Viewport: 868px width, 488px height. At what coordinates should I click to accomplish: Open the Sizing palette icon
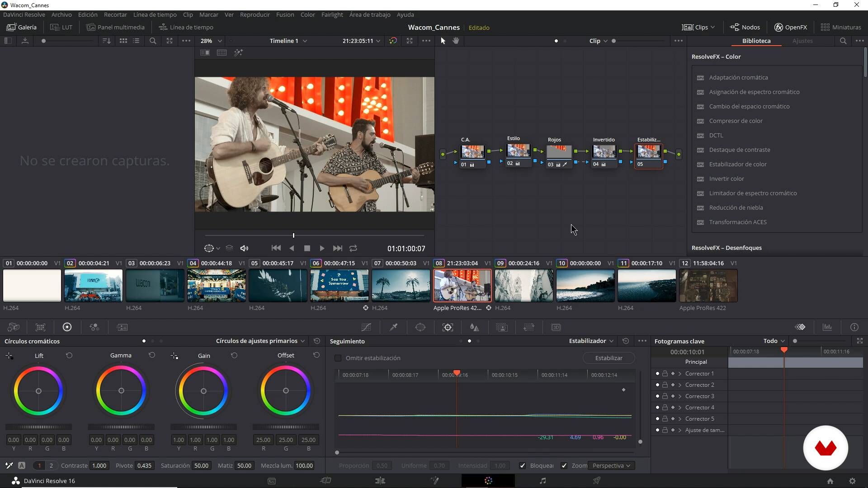click(x=528, y=327)
